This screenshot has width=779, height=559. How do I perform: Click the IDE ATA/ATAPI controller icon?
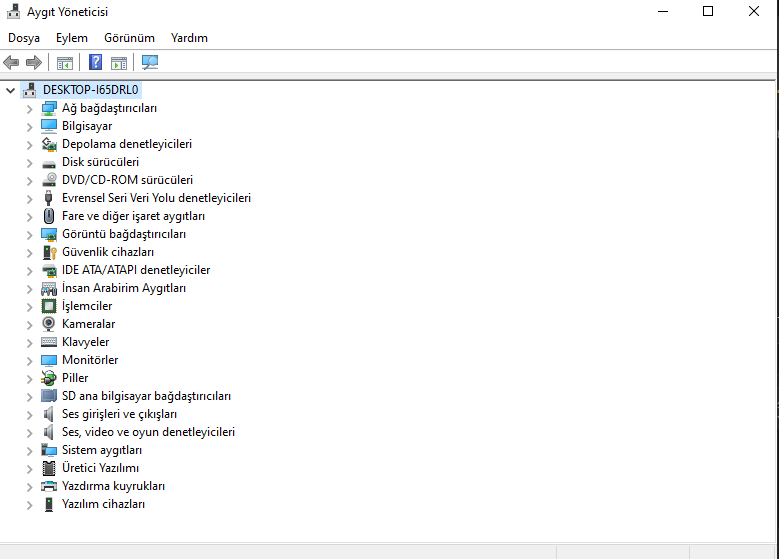click(x=49, y=270)
